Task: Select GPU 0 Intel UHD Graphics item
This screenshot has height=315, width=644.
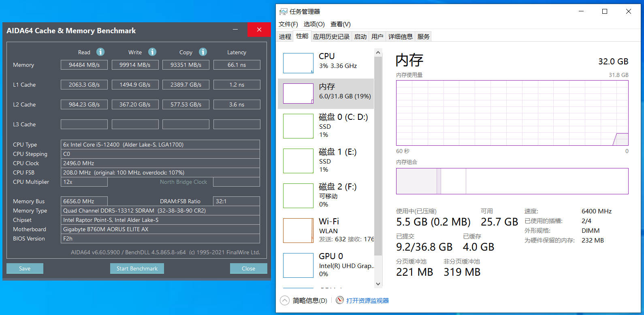Action: tap(326, 265)
